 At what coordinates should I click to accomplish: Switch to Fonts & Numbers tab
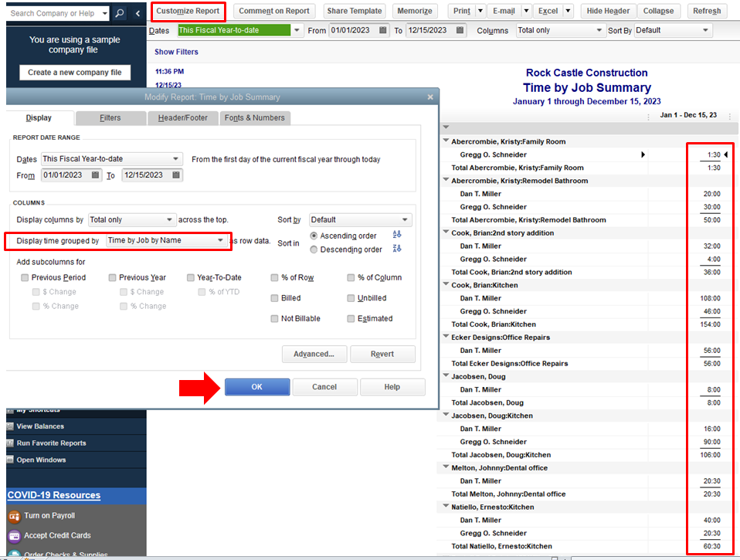click(x=255, y=118)
